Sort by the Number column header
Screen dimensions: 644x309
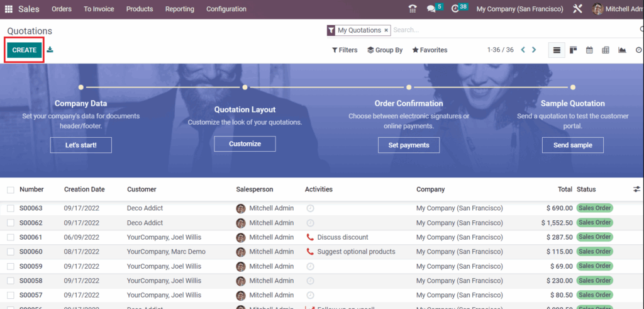pos(31,189)
